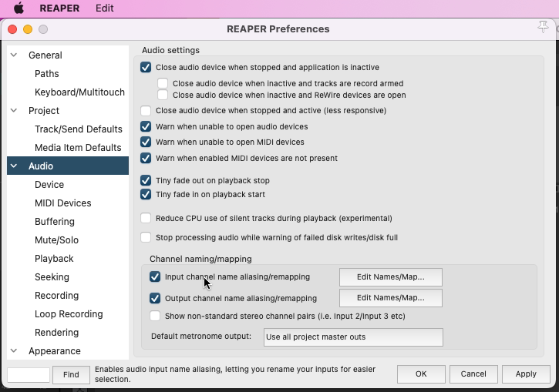Disable tiny fade in on playback start

[146, 194]
